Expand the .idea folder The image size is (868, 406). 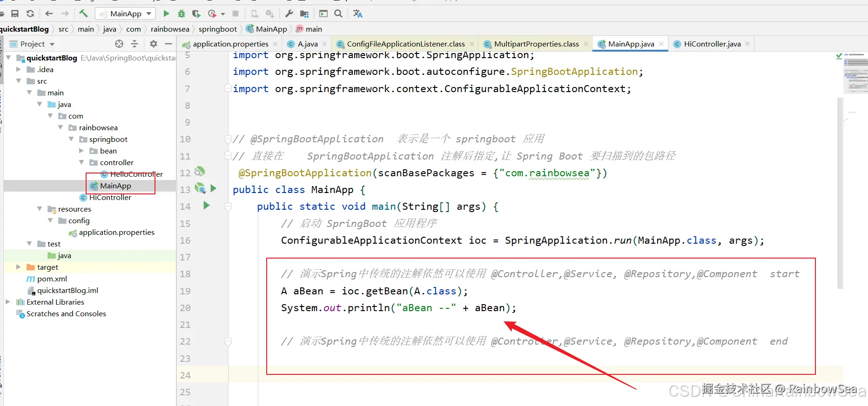coord(19,69)
